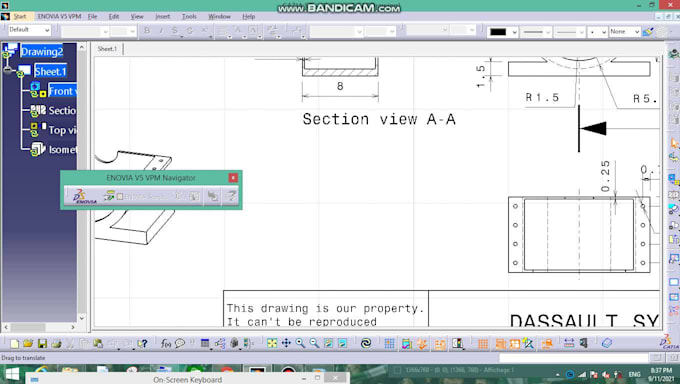Click the New document icon
The image size is (680, 384).
(x=14, y=344)
